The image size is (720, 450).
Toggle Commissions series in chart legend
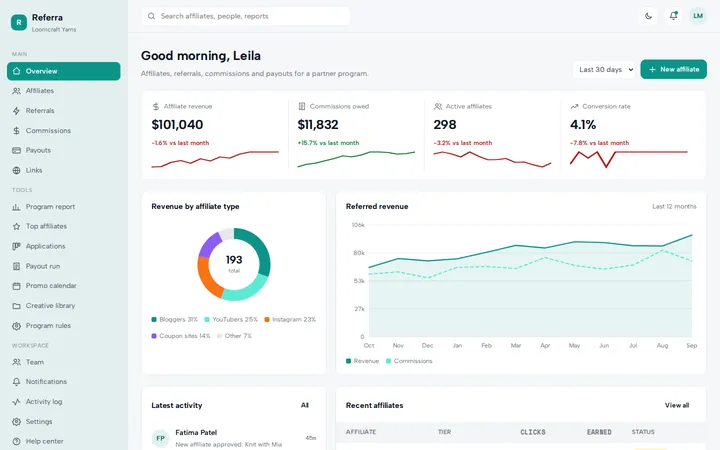pyautogui.click(x=409, y=361)
